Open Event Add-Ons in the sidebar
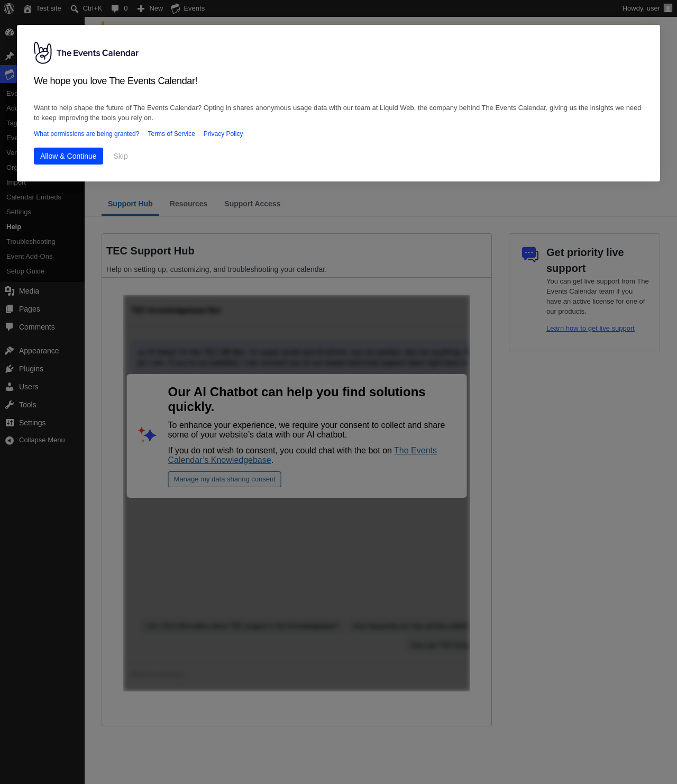This screenshot has height=784, width=677. tap(30, 257)
